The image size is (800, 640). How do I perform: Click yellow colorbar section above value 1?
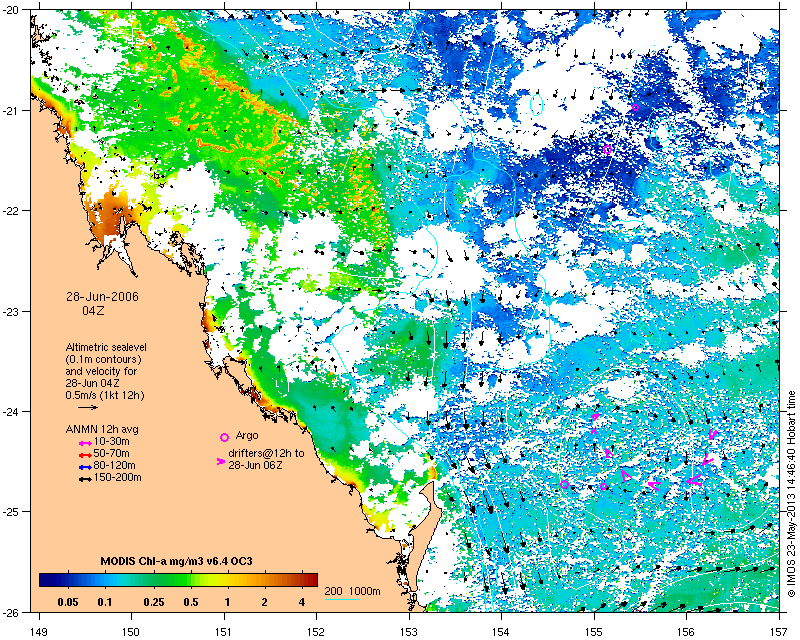228,580
